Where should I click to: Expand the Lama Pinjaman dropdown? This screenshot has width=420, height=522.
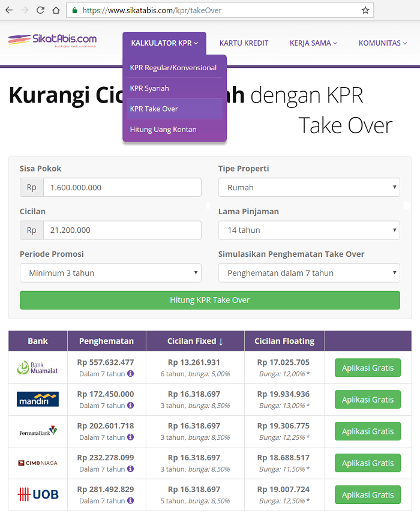[308, 230]
